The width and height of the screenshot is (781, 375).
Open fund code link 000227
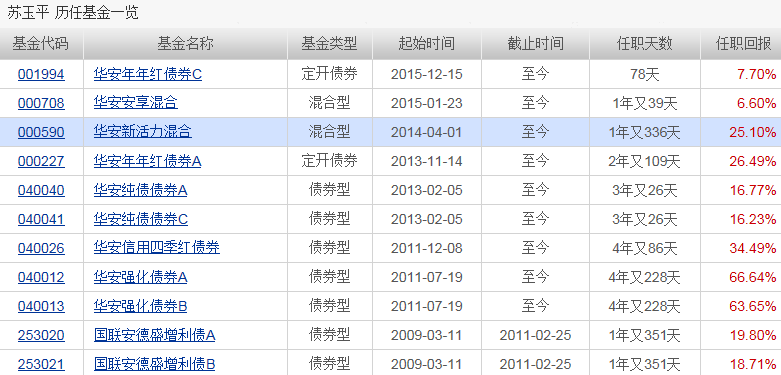tap(41, 161)
